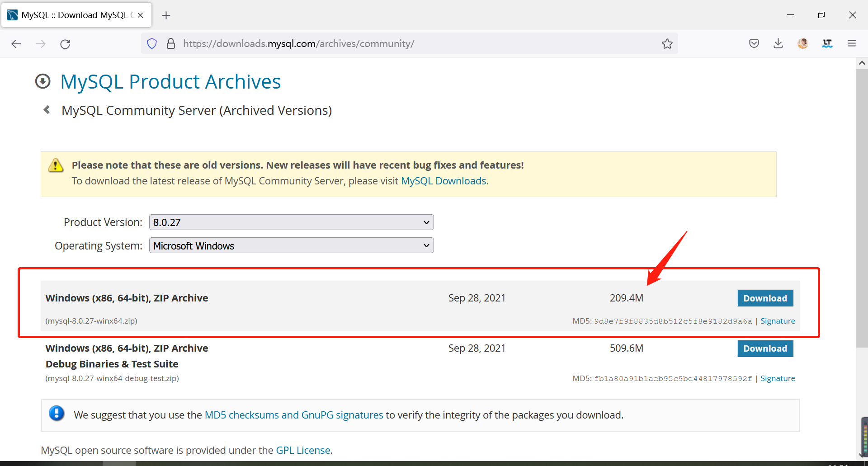This screenshot has height=466, width=868.
Task: Bookmark this page with the star icon
Action: [667, 43]
